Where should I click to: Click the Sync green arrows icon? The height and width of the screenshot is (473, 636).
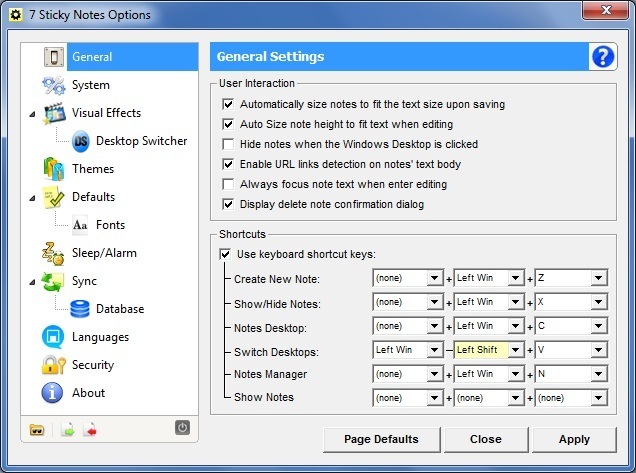click(53, 282)
